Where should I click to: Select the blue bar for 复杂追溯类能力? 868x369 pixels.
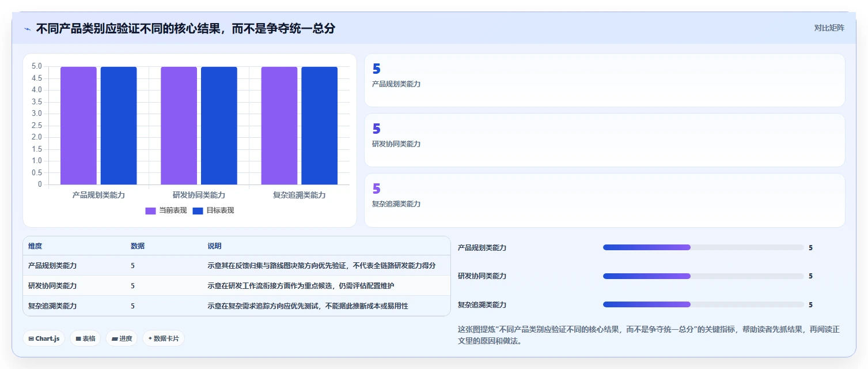319,126
